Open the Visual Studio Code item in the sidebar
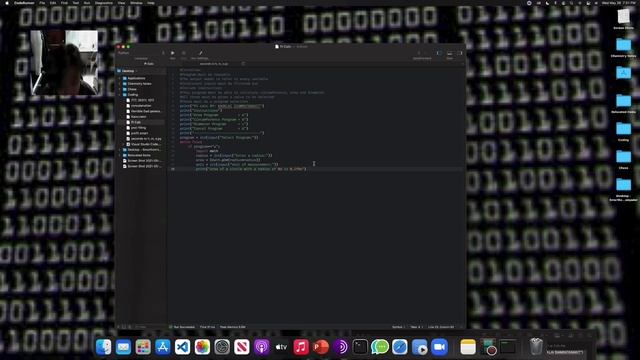Image resolution: width=640 pixels, height=360 pixels. point(144,144)
